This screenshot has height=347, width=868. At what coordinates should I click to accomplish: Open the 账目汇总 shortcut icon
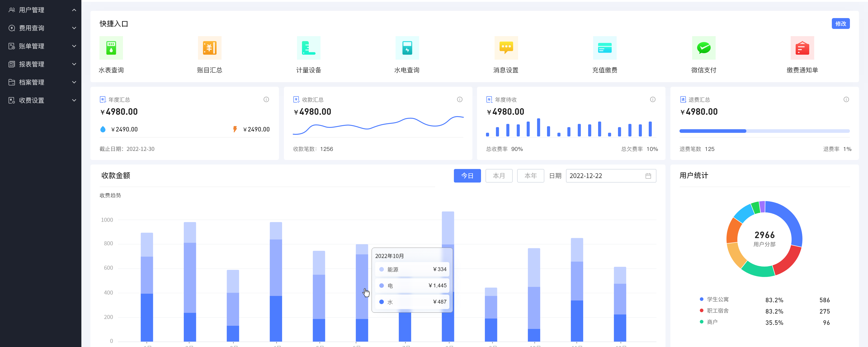(210, 48)
